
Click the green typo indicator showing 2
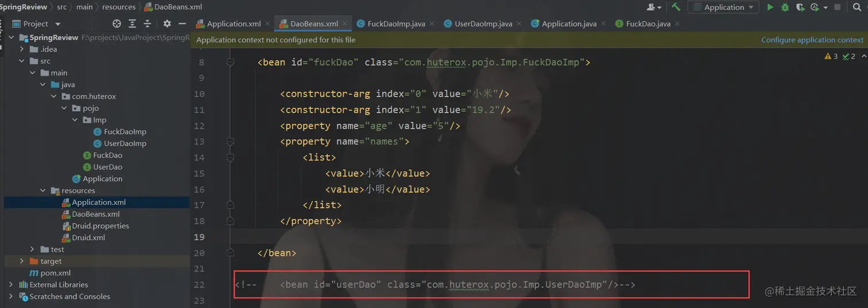click(x=848, y=56)
